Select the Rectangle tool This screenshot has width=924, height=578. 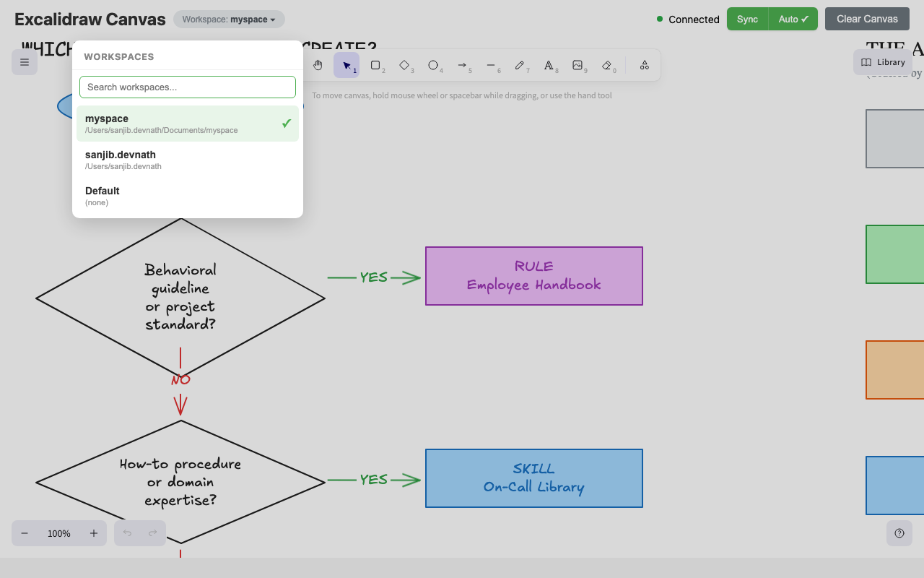click(376, 65)
